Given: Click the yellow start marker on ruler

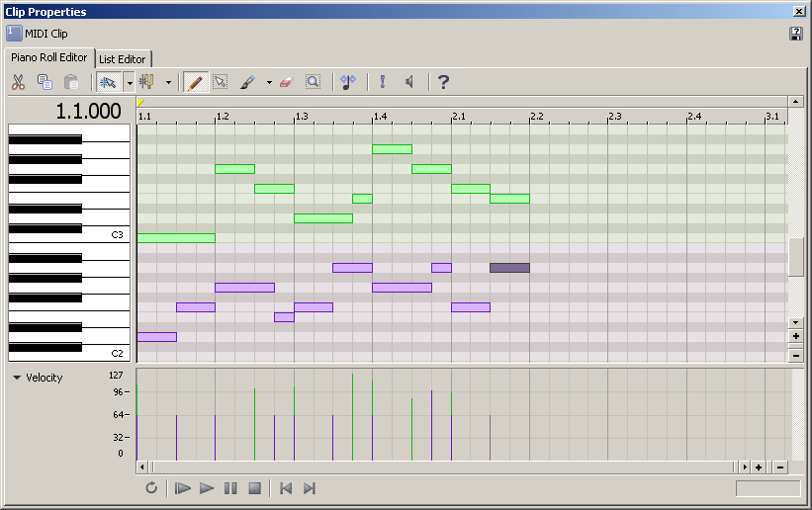Looking at the screenshot, I should pyautogui.click(x=140, y=103).
